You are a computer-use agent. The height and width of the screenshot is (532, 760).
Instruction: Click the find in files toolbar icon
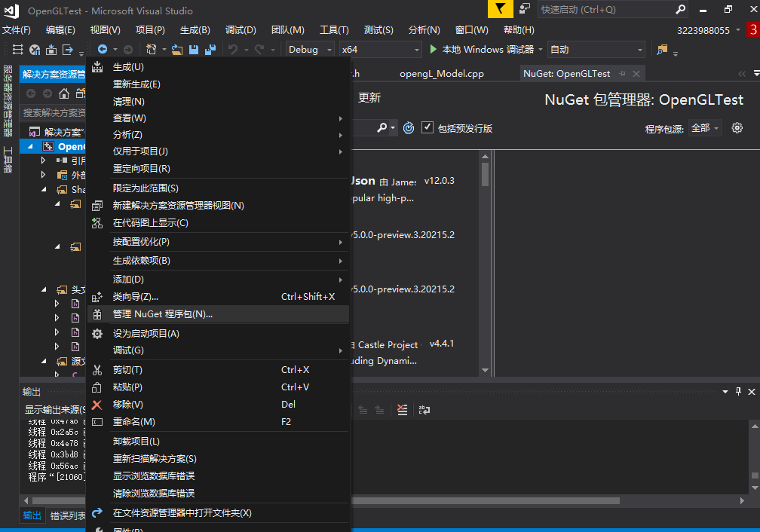662,50
